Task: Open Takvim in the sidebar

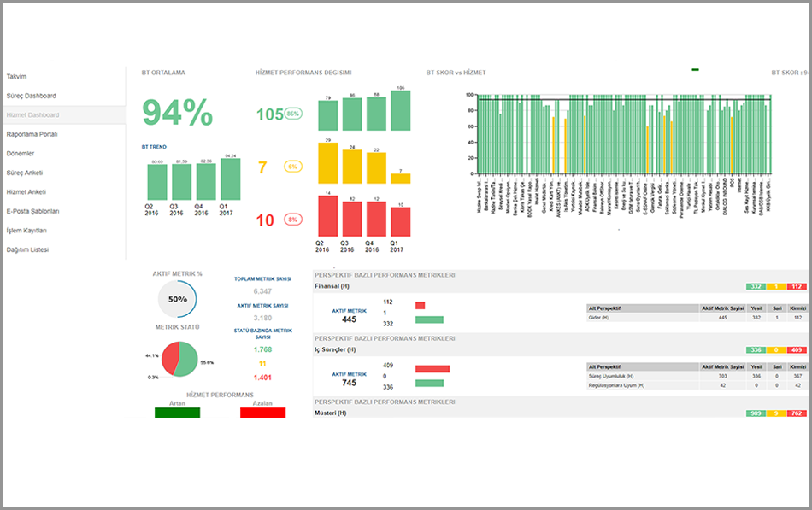Action: [x=16, y=77]
